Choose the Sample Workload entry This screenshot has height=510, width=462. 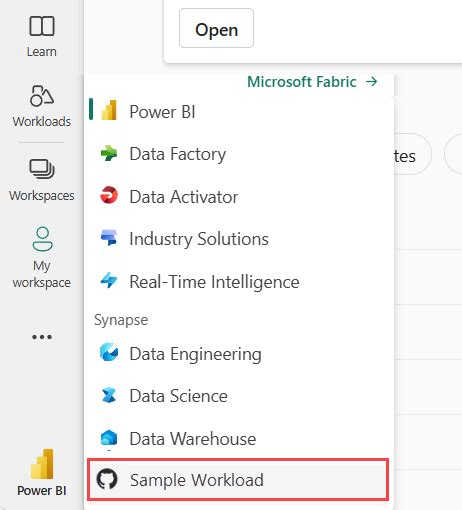[x=238, y=480]
